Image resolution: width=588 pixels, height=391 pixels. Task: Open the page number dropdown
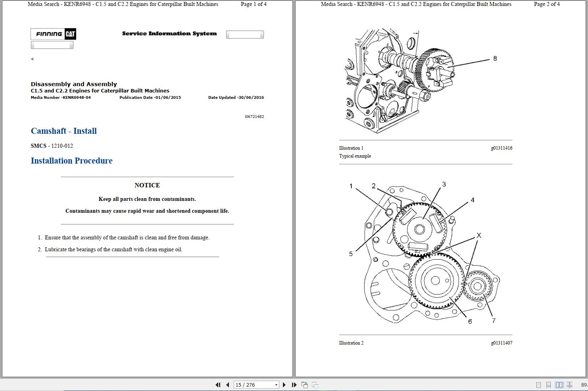pyautogui.click(x=277, y=385)
